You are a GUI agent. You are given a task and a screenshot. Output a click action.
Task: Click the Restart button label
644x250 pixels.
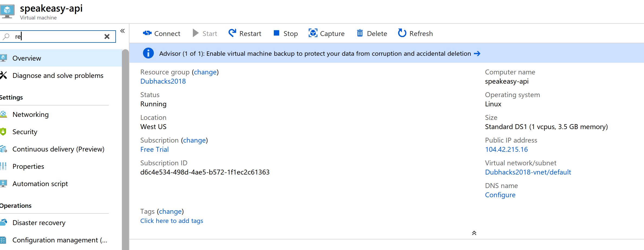tap(250, 34)
